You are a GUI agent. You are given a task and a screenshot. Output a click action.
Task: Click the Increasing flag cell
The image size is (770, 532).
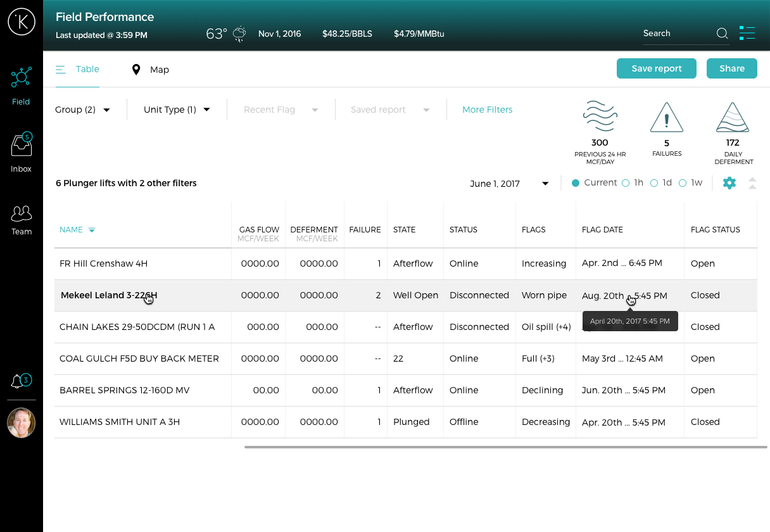[544, 263]
